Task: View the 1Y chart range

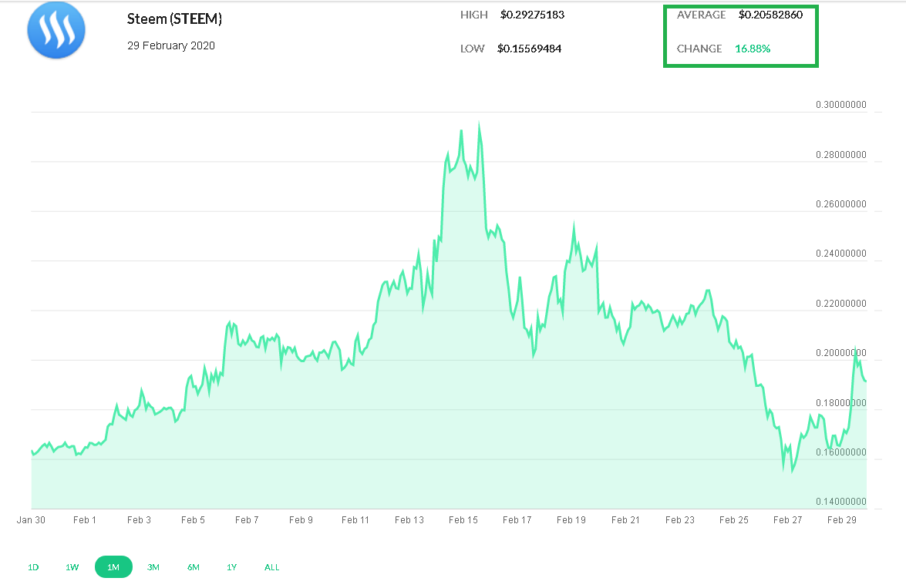Action: (231, 566)
